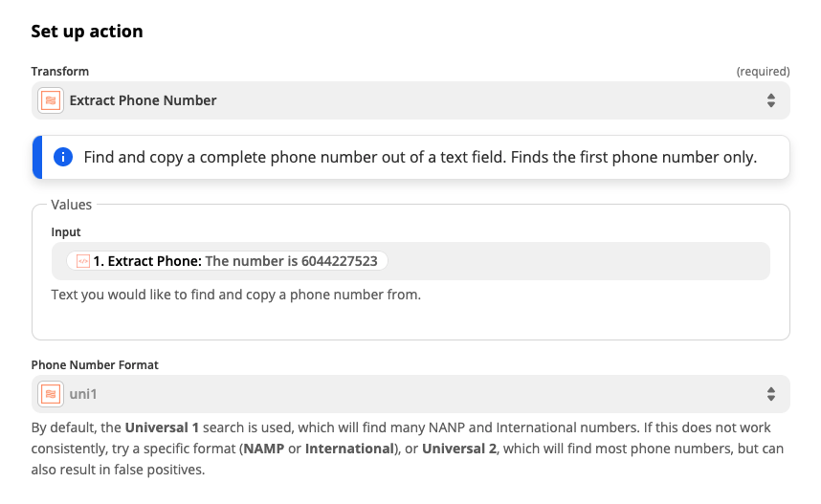Viewport: 821px width, 504px height.
Task: Click the bold "International" text in the description
Action: pos(349,449)
